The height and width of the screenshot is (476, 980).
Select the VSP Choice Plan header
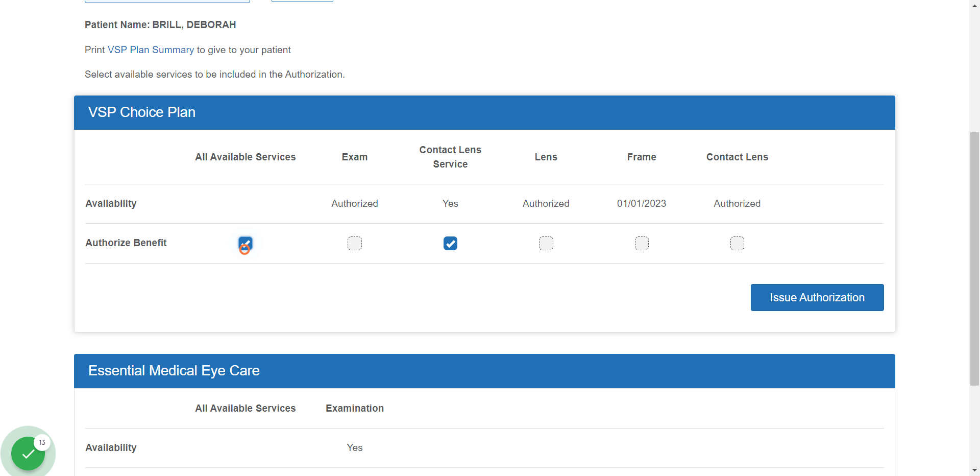(484, 112)
